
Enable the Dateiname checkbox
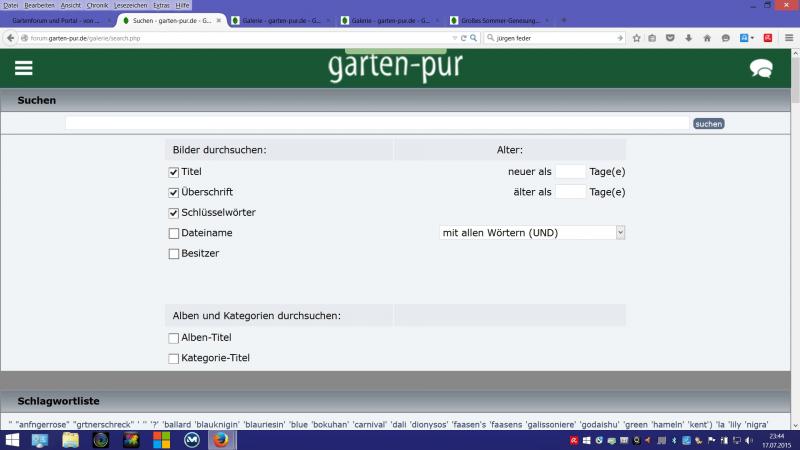[174, 233]
